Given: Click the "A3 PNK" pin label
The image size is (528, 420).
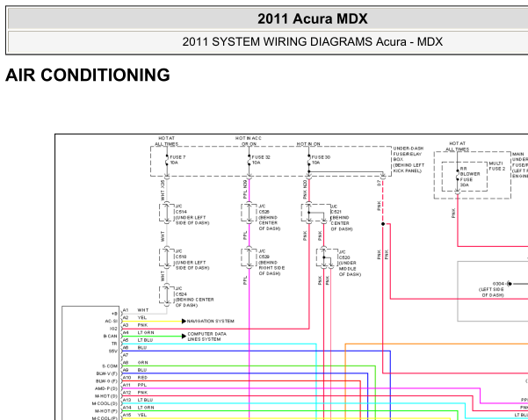Looking at the screenshot, I should (135, 325).
